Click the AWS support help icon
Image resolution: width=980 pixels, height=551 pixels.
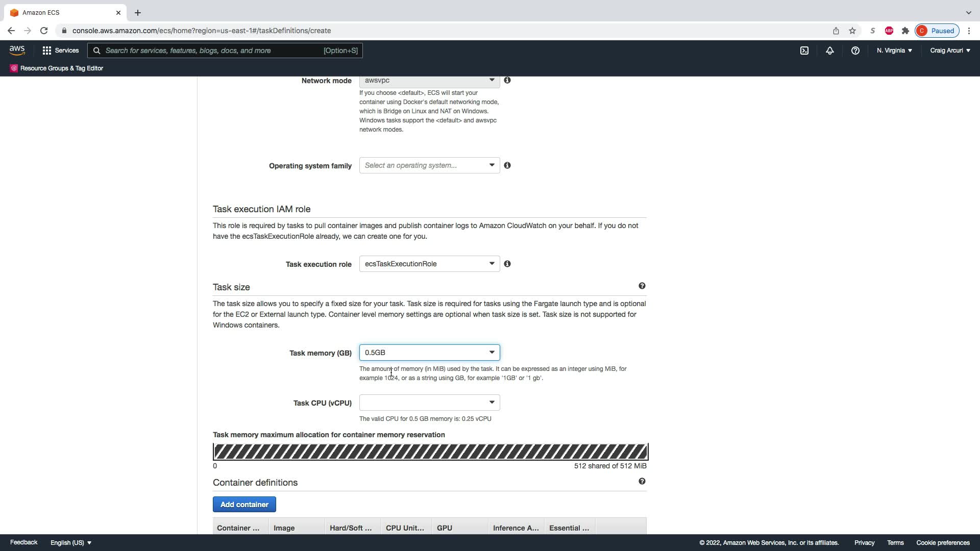coord(855,51)
